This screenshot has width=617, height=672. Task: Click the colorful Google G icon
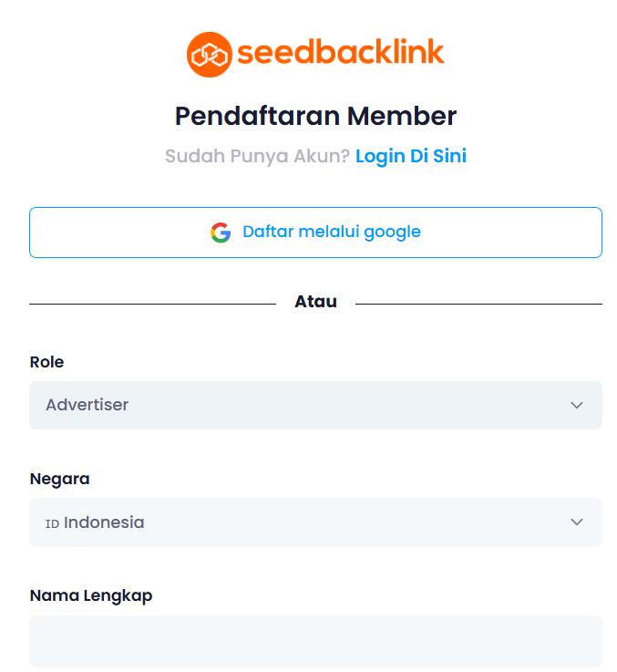click(221, 233)
